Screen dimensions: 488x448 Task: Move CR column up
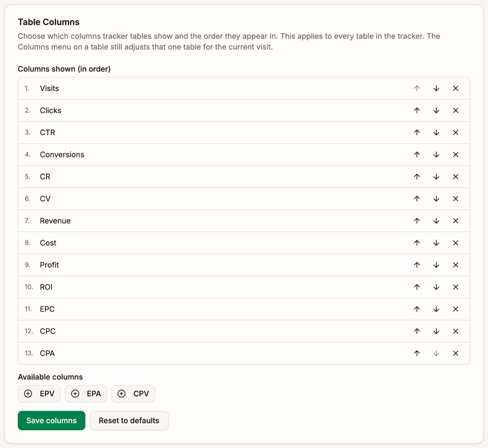coord(417,177)
